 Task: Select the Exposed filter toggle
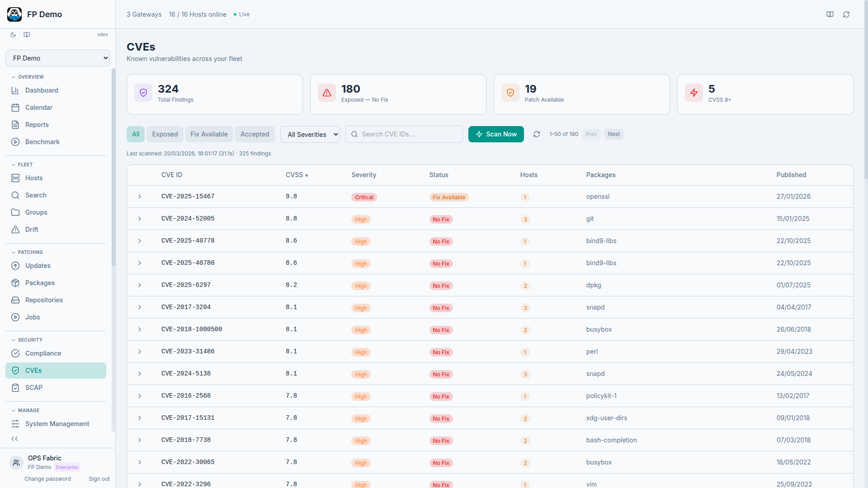click(165, 134)
